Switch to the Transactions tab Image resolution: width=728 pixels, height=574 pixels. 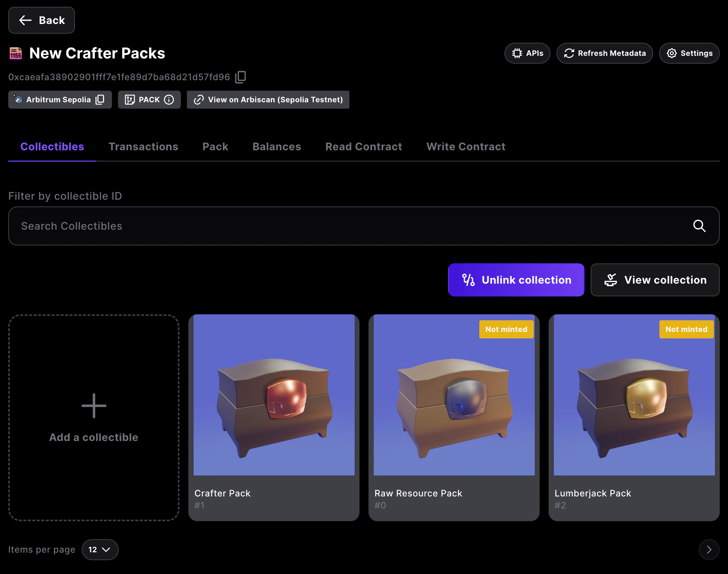point(143,146)
